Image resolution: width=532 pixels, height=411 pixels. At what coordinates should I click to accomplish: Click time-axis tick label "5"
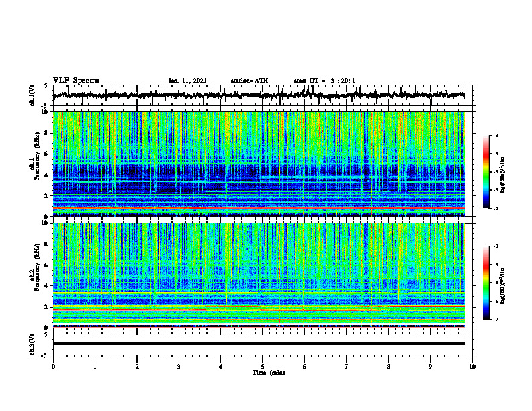coord(263,367)
